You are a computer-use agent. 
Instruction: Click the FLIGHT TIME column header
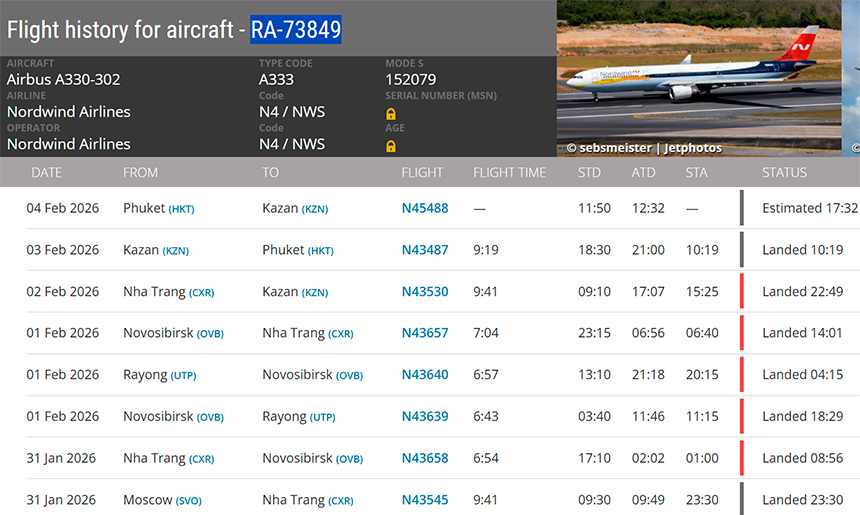(x=509, y=173)
